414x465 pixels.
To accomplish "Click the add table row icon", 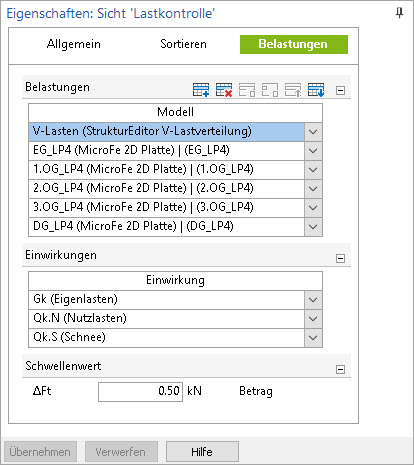I will [x=201, y=90].
